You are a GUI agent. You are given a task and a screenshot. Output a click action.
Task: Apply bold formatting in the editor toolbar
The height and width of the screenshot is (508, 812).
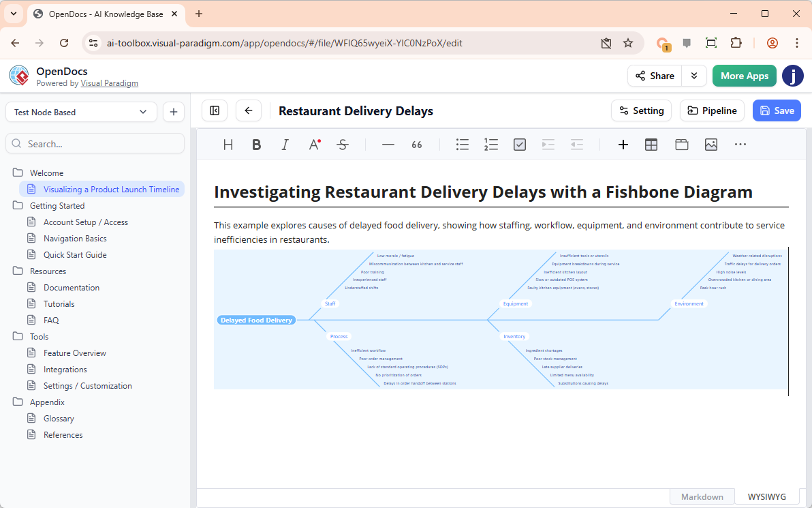257,145
